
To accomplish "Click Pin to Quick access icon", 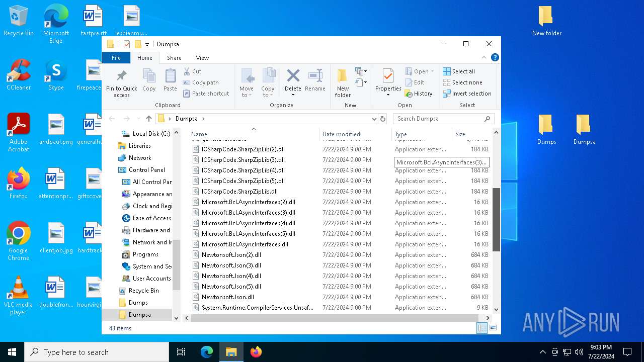I will [x=121, y=76].
